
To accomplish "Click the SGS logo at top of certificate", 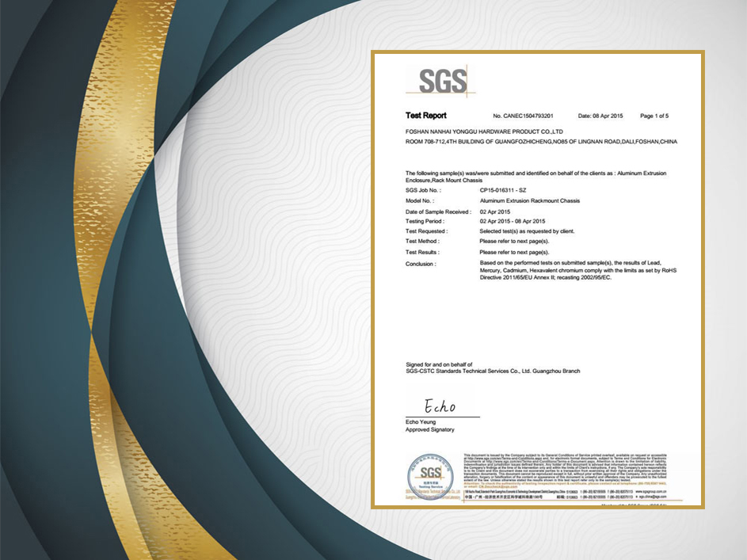I will (x=436, y=82).
